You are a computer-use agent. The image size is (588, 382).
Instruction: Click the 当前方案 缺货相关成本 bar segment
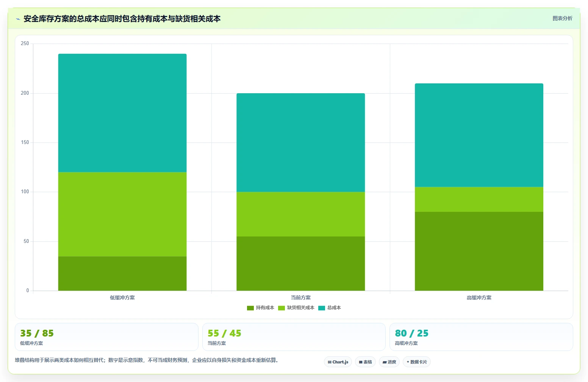(x=301, y=214)
